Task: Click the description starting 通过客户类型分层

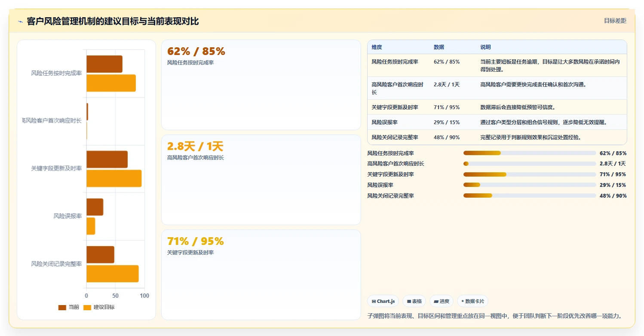Action: click(544, 122)
